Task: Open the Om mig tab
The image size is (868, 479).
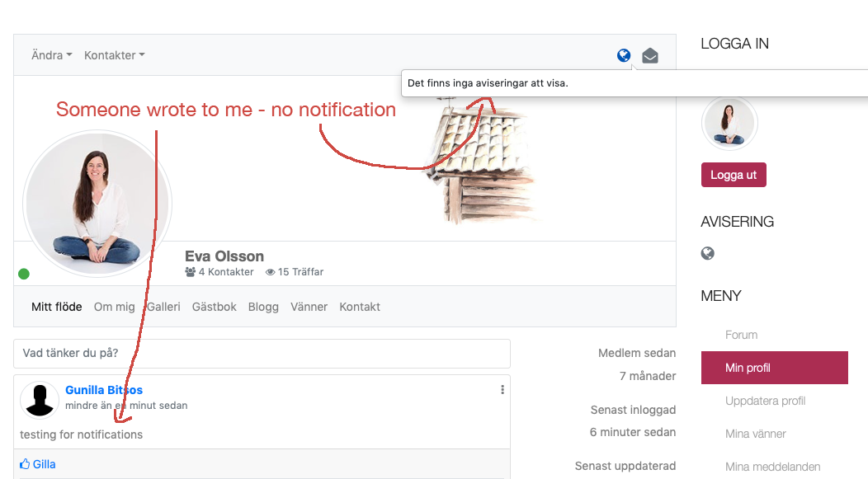Action: point(114,307)
